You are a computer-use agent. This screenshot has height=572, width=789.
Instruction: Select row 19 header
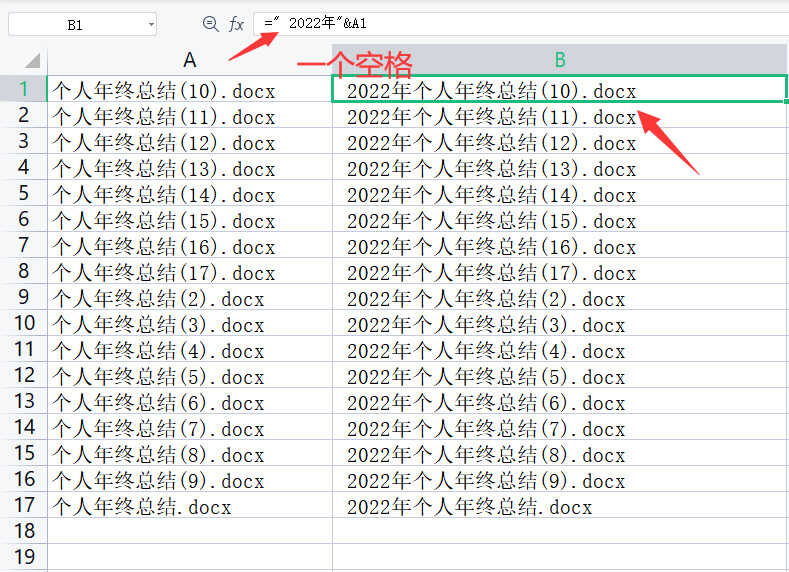[23, 556]
